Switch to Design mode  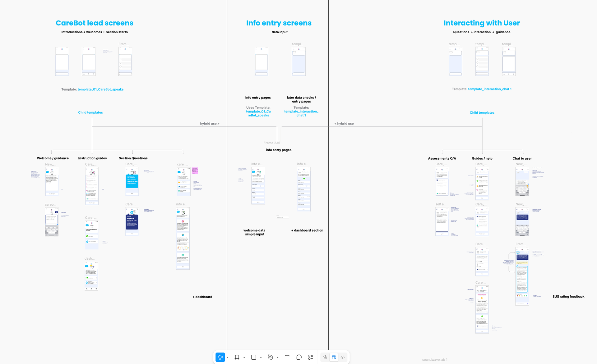(334, 357)
